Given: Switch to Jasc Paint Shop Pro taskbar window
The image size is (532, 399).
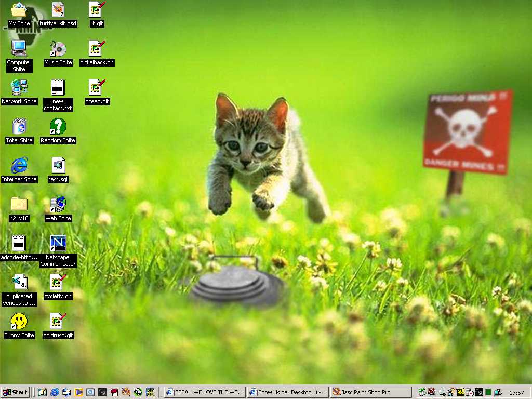Looking at the screenshot, I should click(369, 392).
